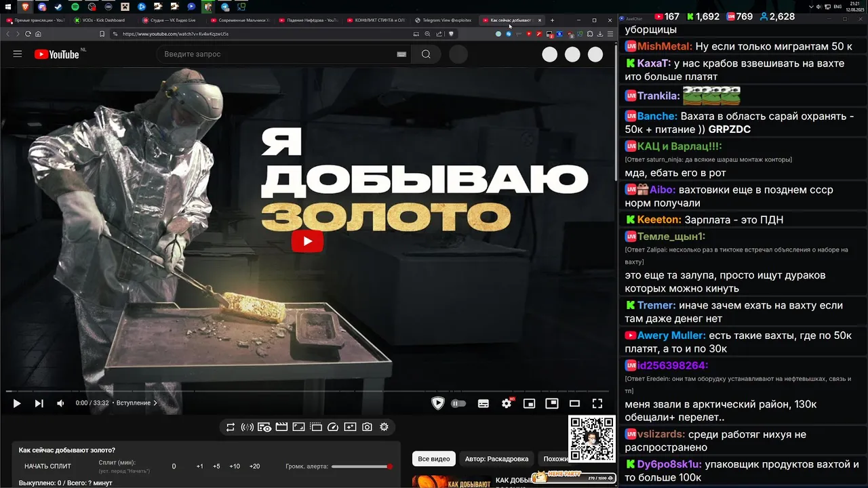This screenshot has width=868, height=488.
Task: Switch to the Telegram: View @exploitex tab
Action: 445,20
